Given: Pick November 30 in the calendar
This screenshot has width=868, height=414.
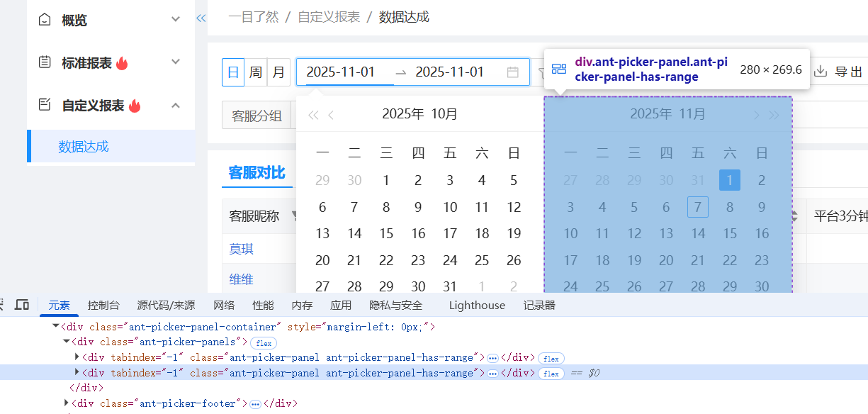Looking at the screenshot, I should [x=762, y=286].
